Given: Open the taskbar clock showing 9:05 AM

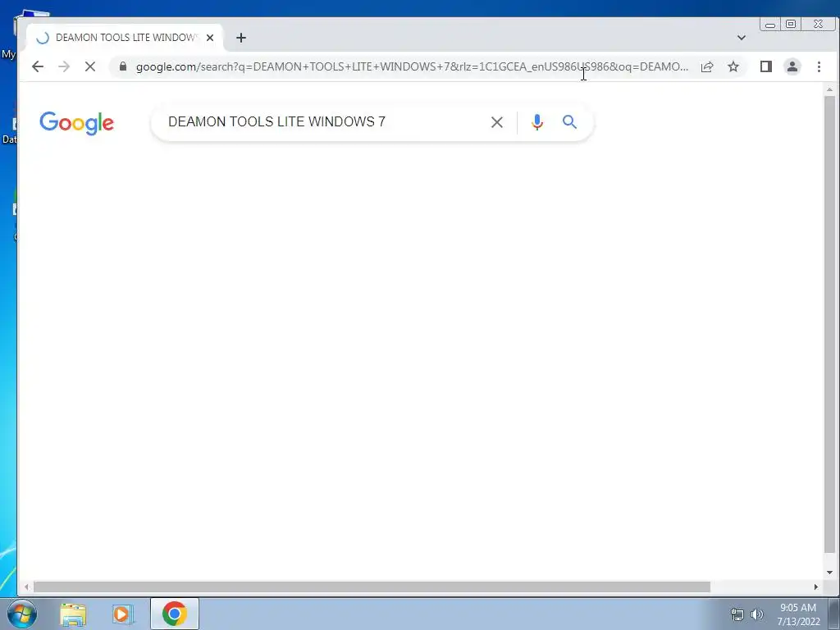Looking at the screenshot, I should pos(798,614).
